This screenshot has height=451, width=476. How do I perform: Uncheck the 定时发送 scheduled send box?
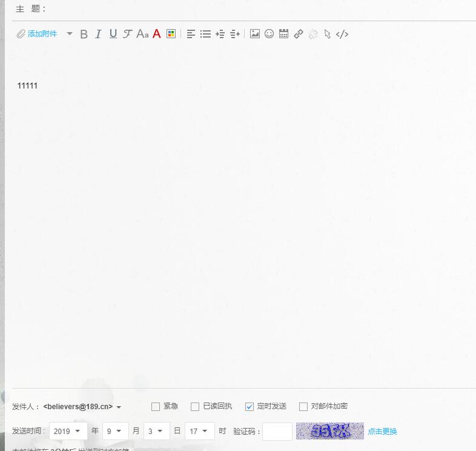coord(250,407)
